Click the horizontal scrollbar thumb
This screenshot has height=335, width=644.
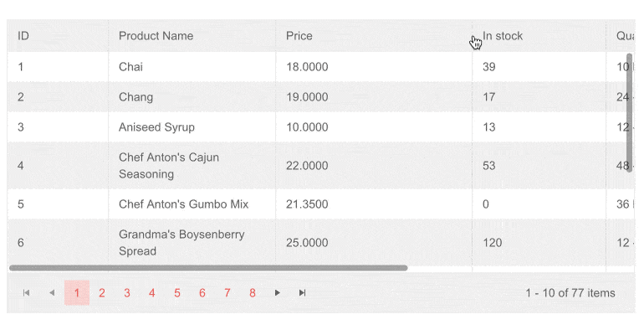pos(207,268)
